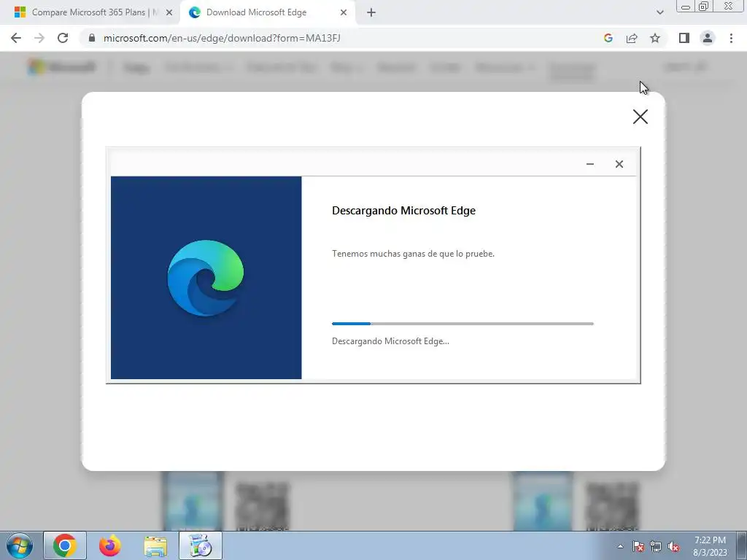Close the Edge installer image window

(x=619, y=164)
